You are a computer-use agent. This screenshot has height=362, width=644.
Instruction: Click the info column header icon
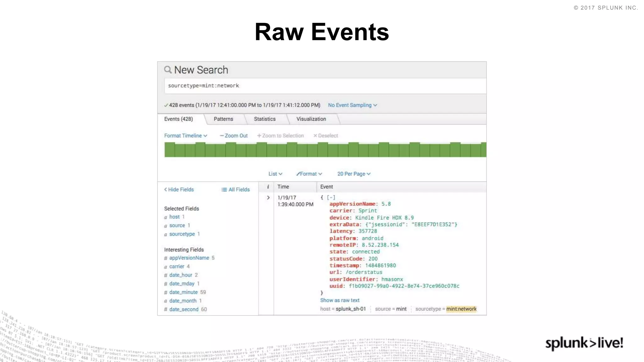pos(268,187)
